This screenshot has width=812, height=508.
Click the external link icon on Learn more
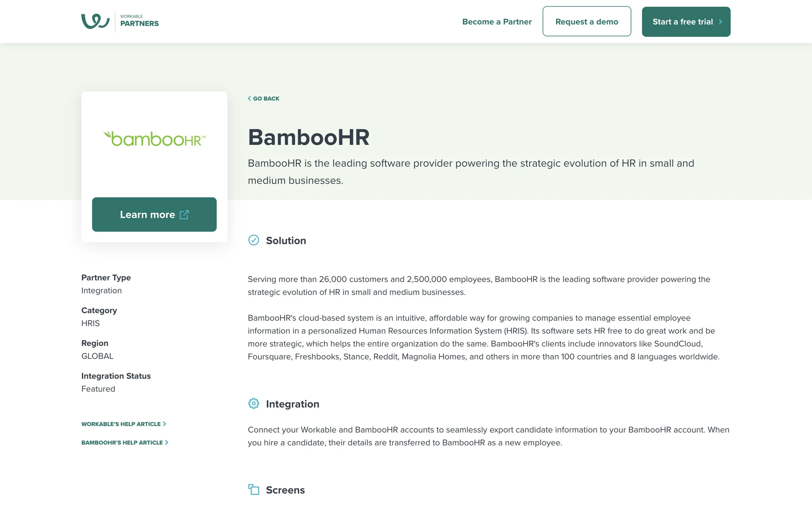[184, 215]
